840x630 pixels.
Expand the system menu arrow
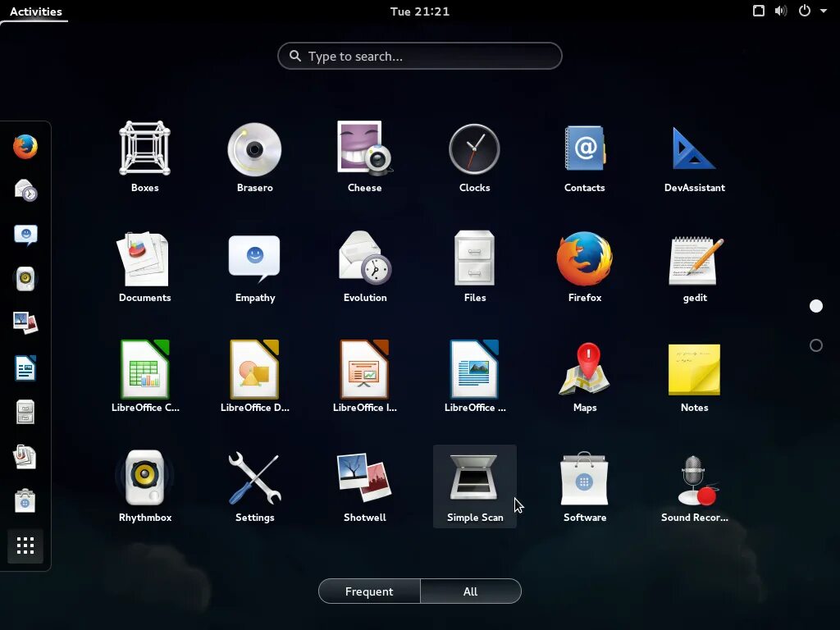tap(824, 11)
